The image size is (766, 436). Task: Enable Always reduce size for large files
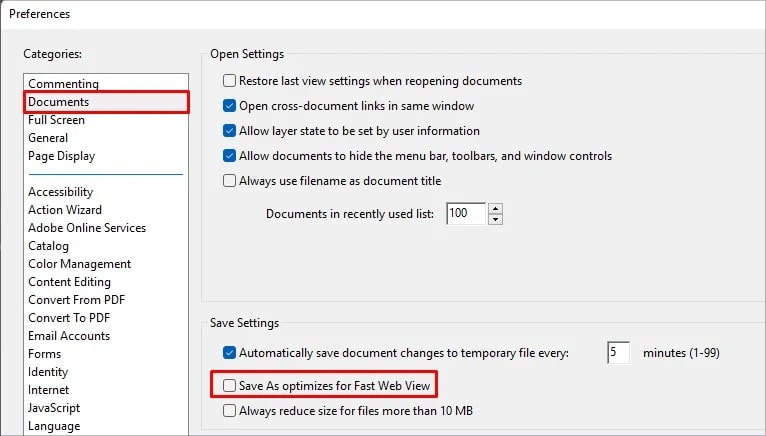tap(229, 411)
